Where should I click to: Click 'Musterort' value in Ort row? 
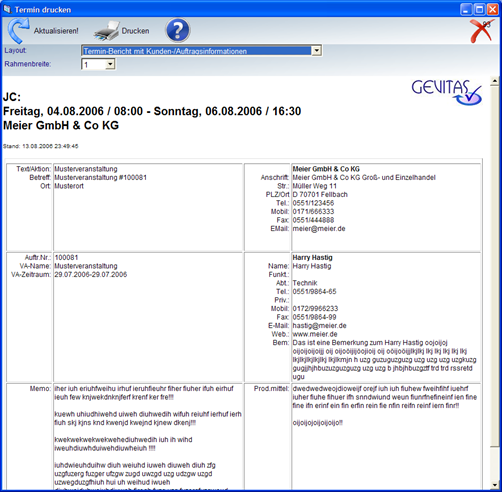(69, 186)
